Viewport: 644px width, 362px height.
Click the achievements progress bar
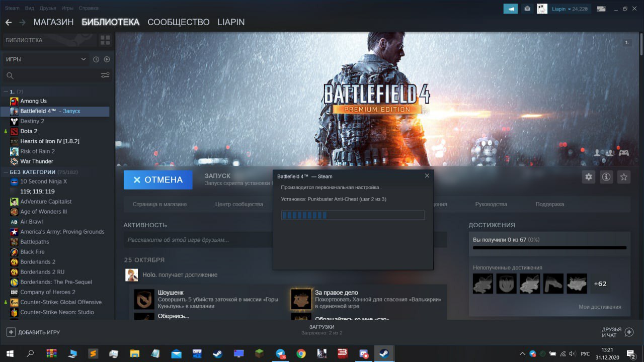550,248
